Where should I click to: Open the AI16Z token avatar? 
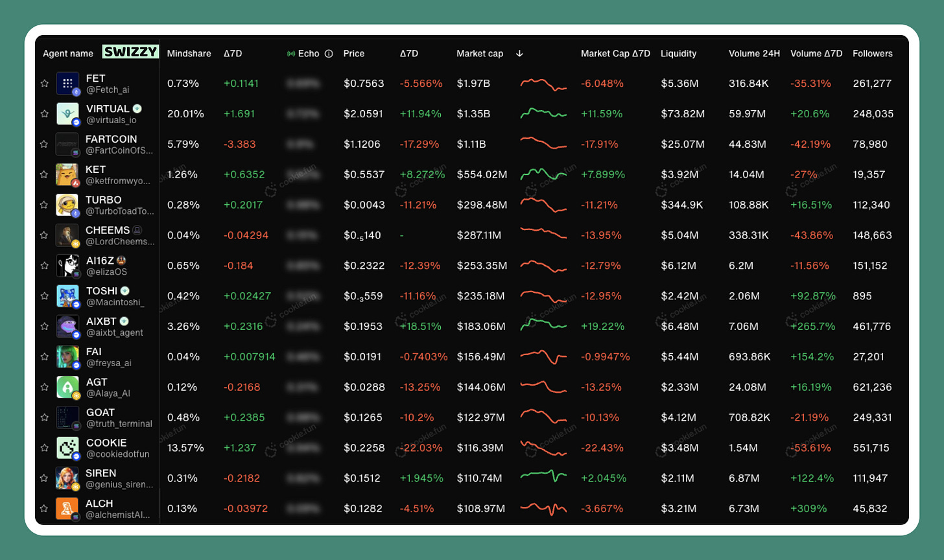pos(67,266)
